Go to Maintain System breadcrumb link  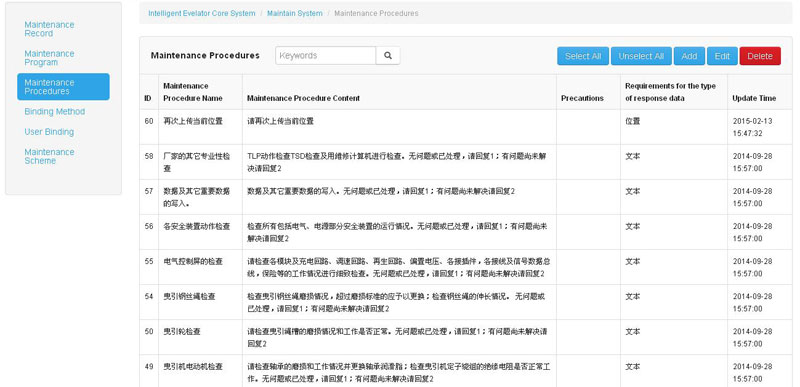294,13
